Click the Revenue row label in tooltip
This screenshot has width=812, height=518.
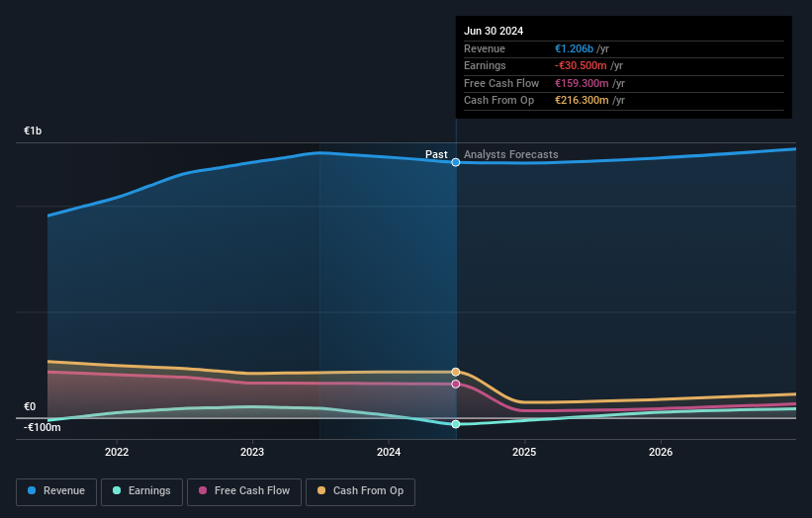[485, 48]
